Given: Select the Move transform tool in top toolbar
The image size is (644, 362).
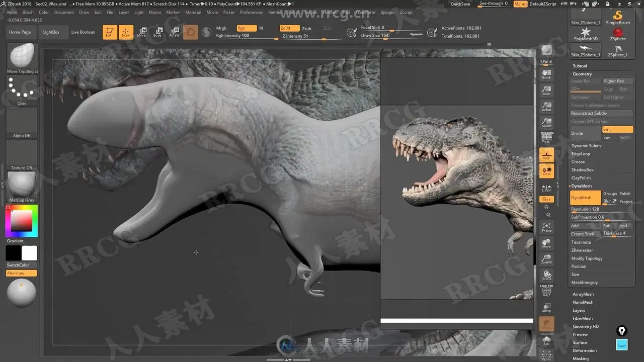Looking at the screenshot, I should click(x=142, y=32).
